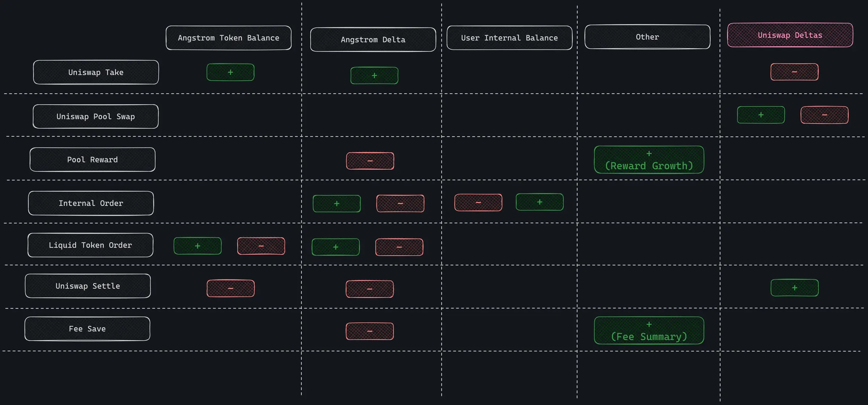868x405 pixels.
Task: Click Liquid Token Order minus under Angstrom Delta
Action: point(399,247)
